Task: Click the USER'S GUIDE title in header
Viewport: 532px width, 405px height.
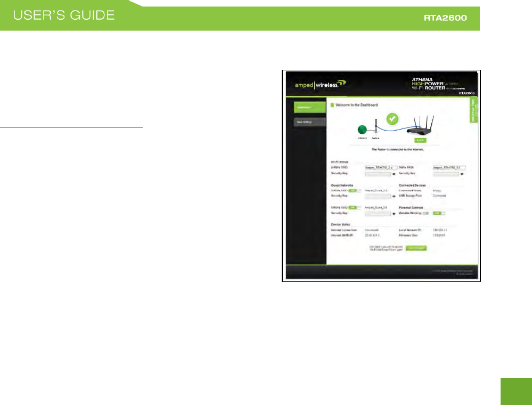Action: (64, 15)
